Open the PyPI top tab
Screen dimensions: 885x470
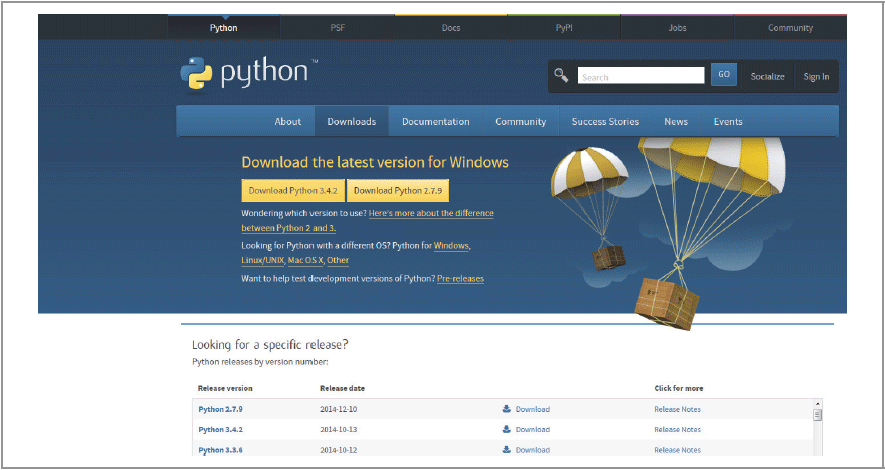564,28
